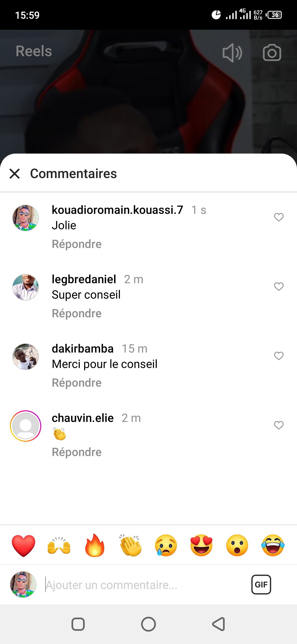Choose the laughing tears emoji
Screen dimensions: 297x644
[273, 545]
